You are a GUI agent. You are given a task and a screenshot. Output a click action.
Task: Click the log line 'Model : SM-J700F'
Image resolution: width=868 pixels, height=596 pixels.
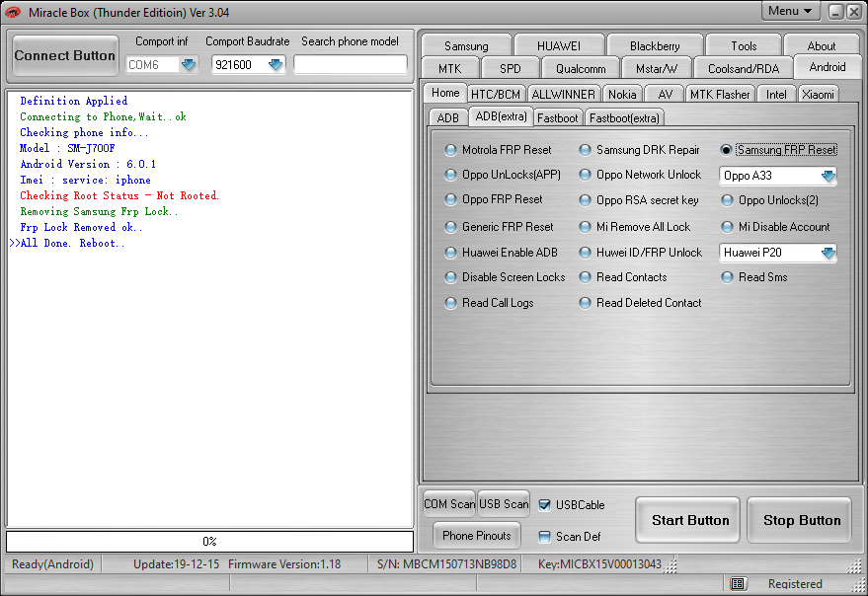coord(67,148)
